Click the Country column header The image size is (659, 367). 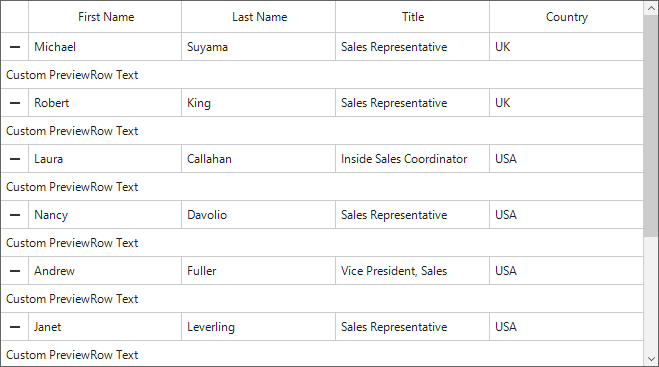[566, 17]
